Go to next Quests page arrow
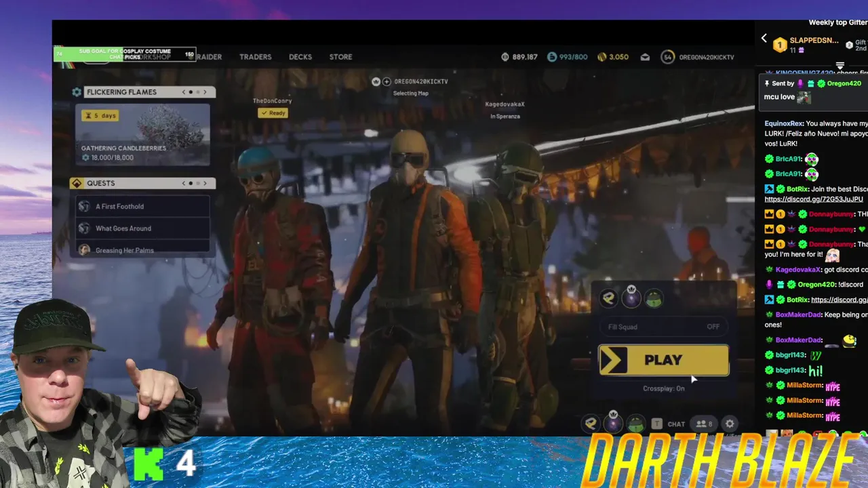 pyautogui.click(x=205, y=183)
